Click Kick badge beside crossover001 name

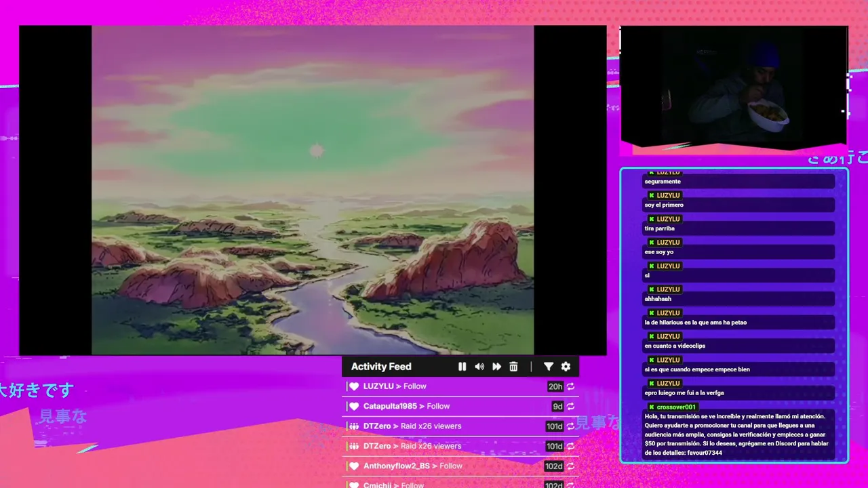point(652,407)
